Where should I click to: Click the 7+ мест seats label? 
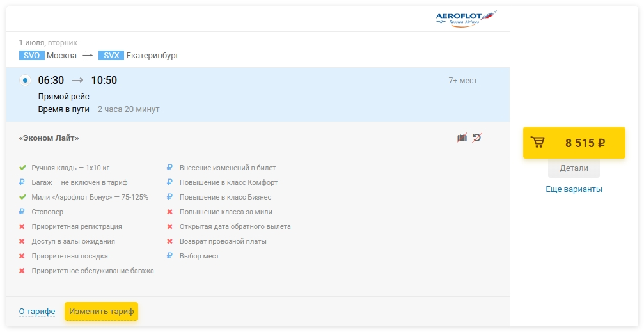pos(462,81)
